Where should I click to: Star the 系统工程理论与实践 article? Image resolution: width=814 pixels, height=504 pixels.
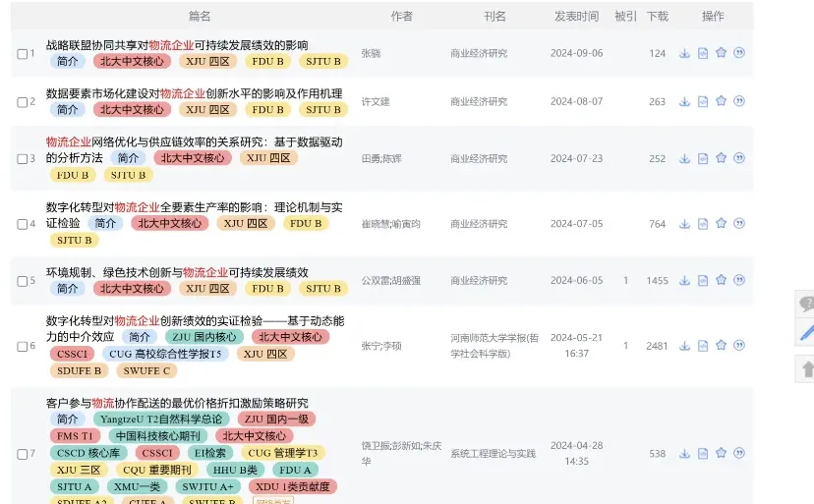[x=721, y=453]
